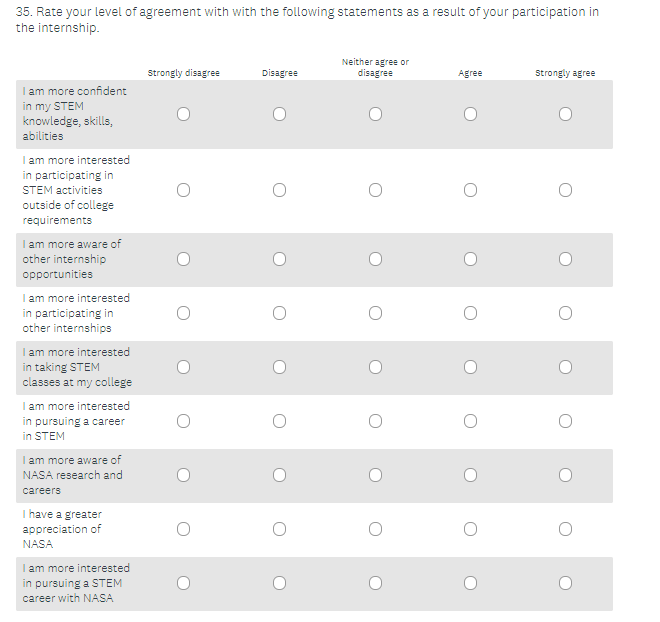Choose Strongly agree for greater appreciation of NASA
Viewport: 660px width, 622px height.
(565, 529)
